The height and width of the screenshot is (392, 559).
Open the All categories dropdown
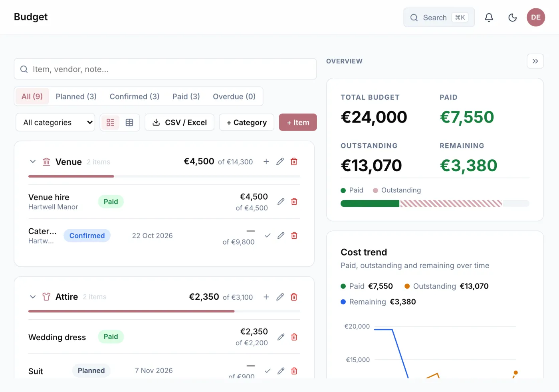pos(56,123)
